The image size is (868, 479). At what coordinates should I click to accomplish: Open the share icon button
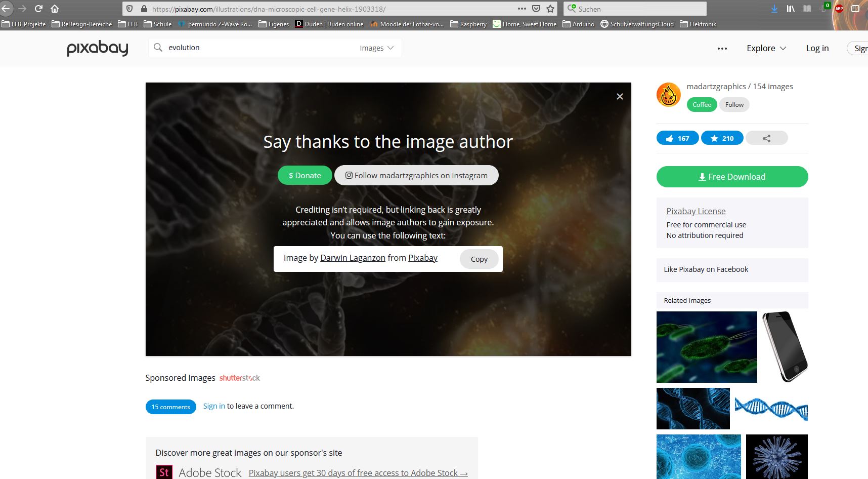(x=766, y=138)
